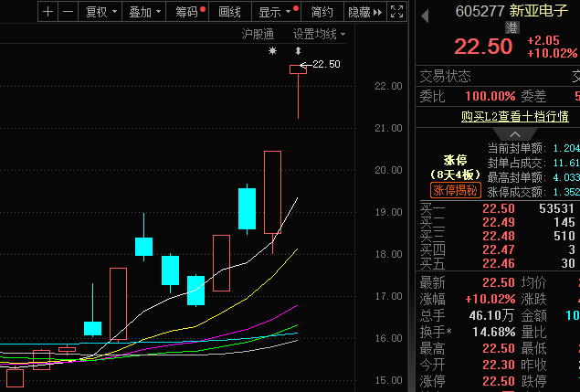Click the up-down arrow marker above latest candle

click(297, 51)
